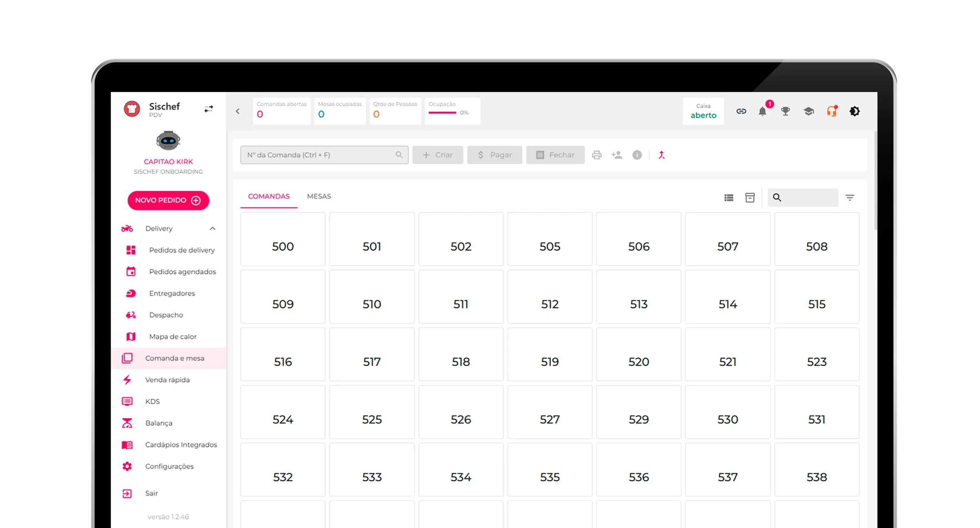
Task: Click the info circle icon
Action: click(x=637, y=155)
